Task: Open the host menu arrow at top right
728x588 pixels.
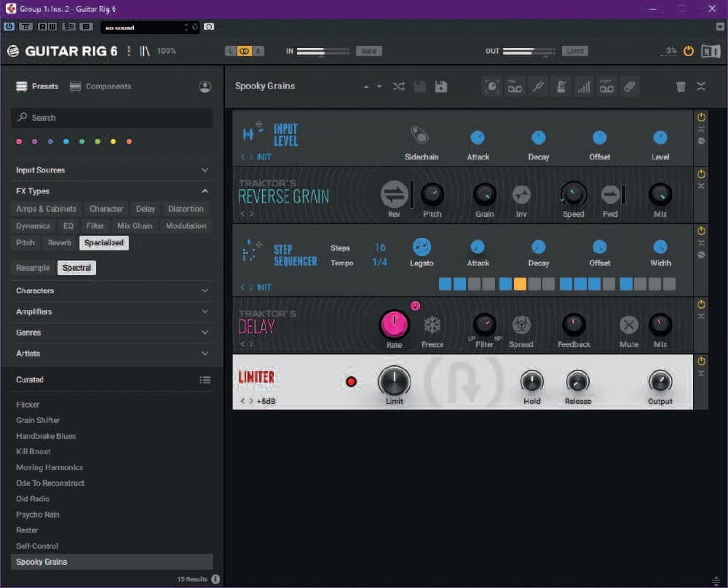Action: (720, 27)
